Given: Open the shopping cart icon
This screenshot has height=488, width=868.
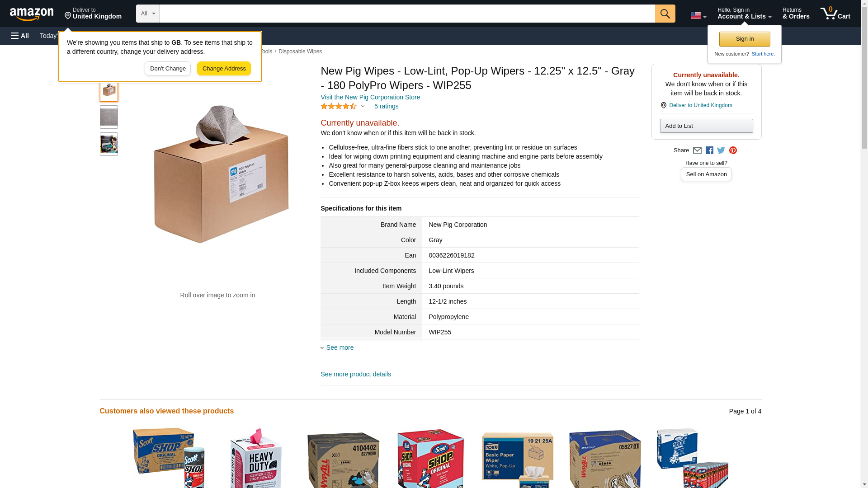Looking at the screenshot, I should (835, 14).
